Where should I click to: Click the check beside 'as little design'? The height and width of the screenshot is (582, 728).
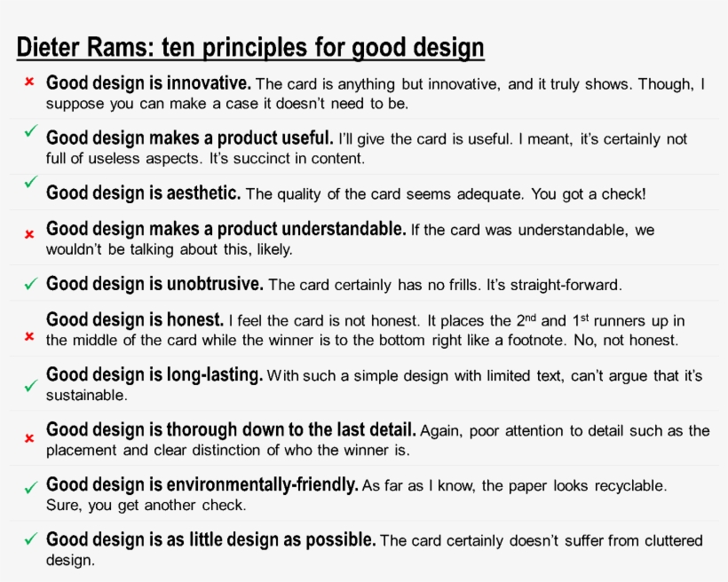[x=31, y=539]
